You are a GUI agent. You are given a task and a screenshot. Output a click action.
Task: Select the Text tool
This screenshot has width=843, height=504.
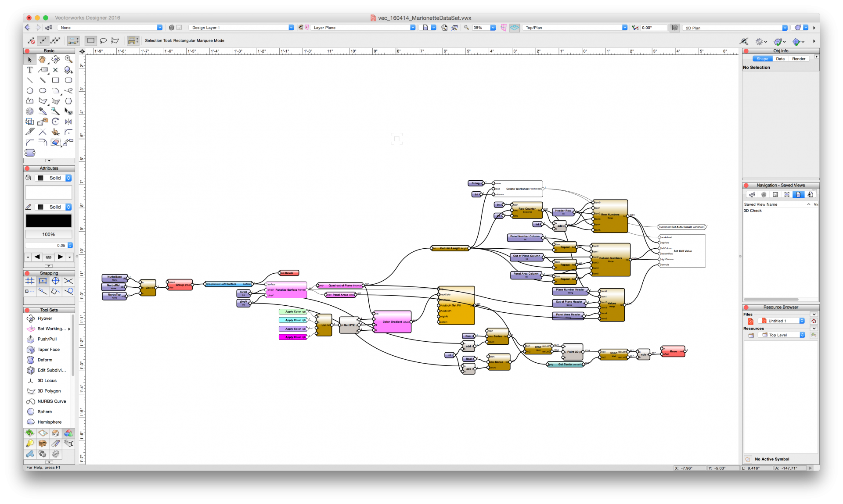(29, 70)
